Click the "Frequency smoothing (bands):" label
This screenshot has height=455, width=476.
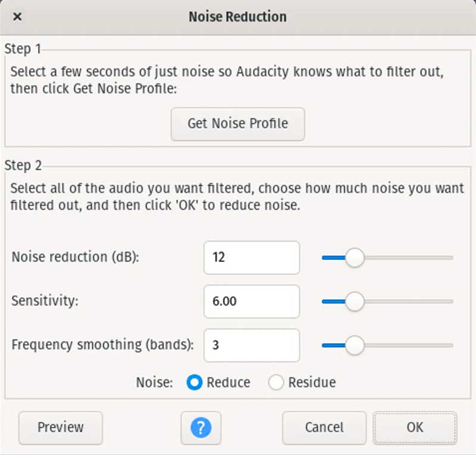[x=102, y=345]
